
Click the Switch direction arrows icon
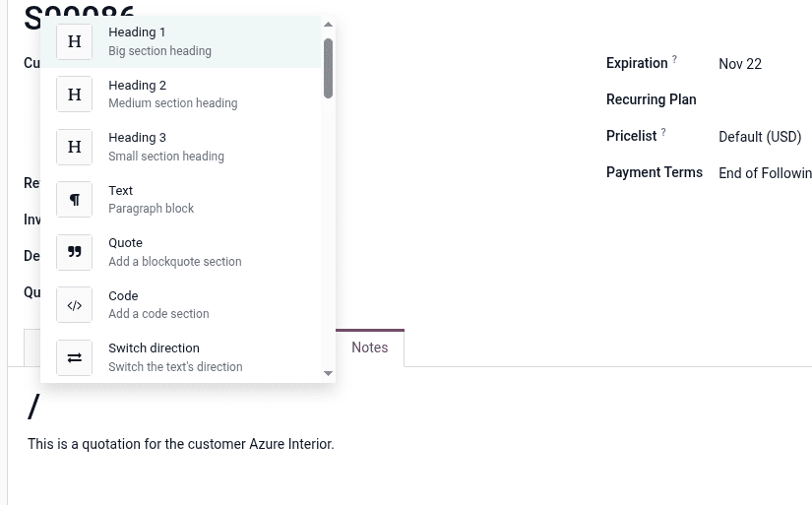pos(74,358)
